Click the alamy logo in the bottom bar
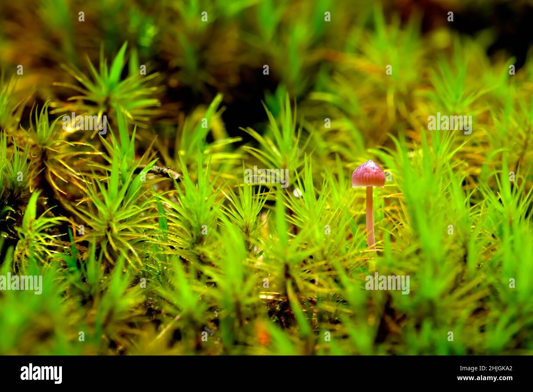 coord(41,374)
